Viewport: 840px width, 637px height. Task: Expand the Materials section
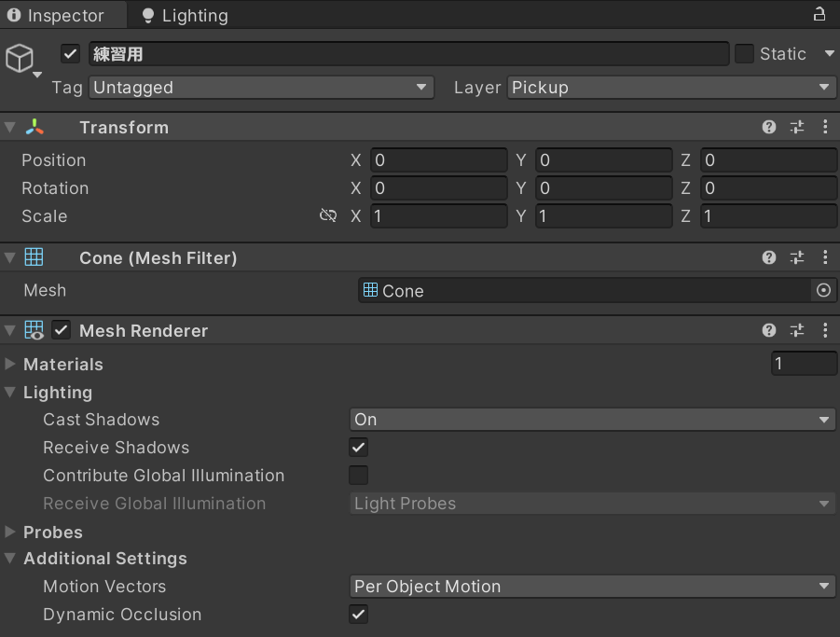coord(10,364)
